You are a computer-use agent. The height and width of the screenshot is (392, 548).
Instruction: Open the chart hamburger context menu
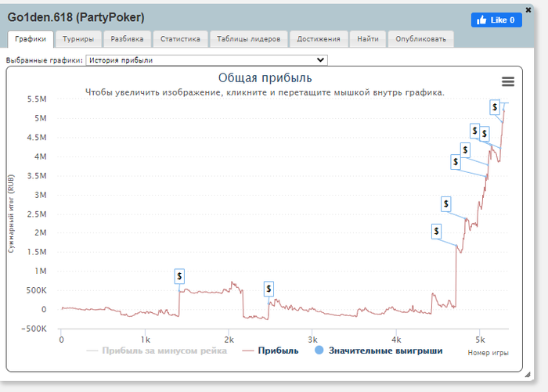click(508, 81)
